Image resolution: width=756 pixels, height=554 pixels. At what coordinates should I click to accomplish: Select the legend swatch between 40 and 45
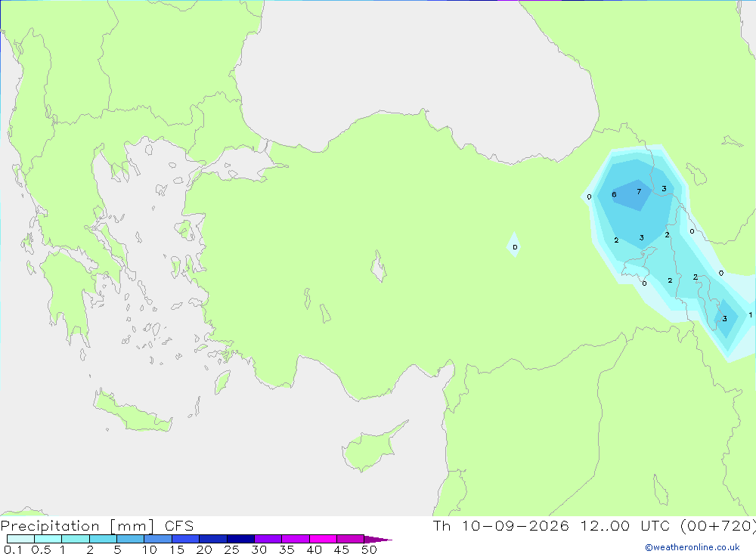(323, 539)
